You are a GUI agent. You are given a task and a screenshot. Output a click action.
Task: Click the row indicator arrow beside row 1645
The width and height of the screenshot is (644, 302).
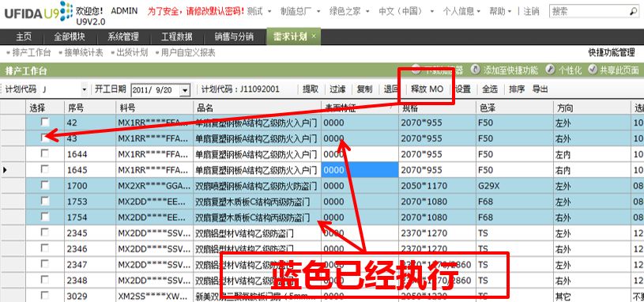(x=6, y=170)
